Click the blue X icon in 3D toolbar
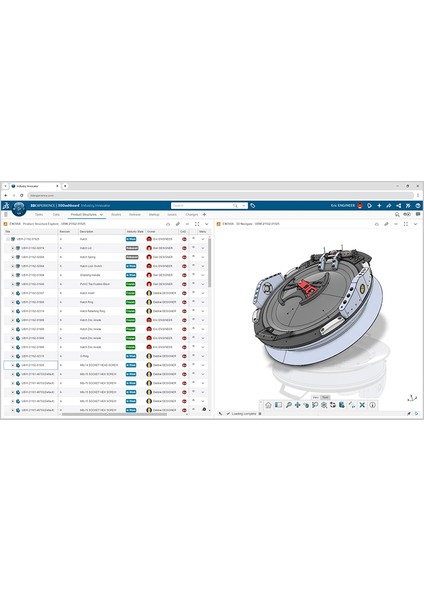This screenshot has height=600, width=424. click(362, 405)
